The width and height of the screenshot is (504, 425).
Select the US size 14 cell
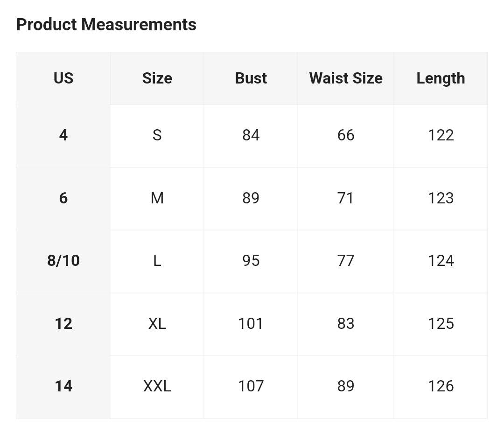[x=63, y=387]
